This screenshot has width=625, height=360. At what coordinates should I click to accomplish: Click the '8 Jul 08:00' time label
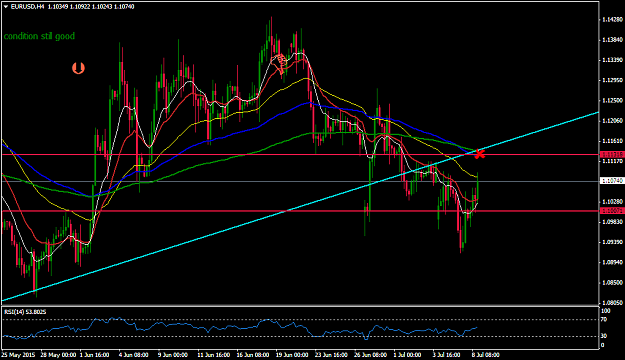pyautogui.click(x=485, y=354)
